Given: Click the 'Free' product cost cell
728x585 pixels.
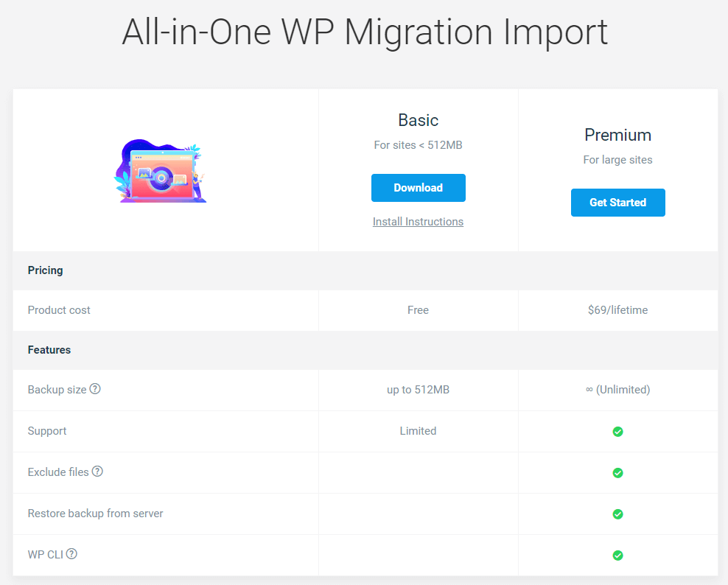Looking at the screenshot, I should point(419,310).
